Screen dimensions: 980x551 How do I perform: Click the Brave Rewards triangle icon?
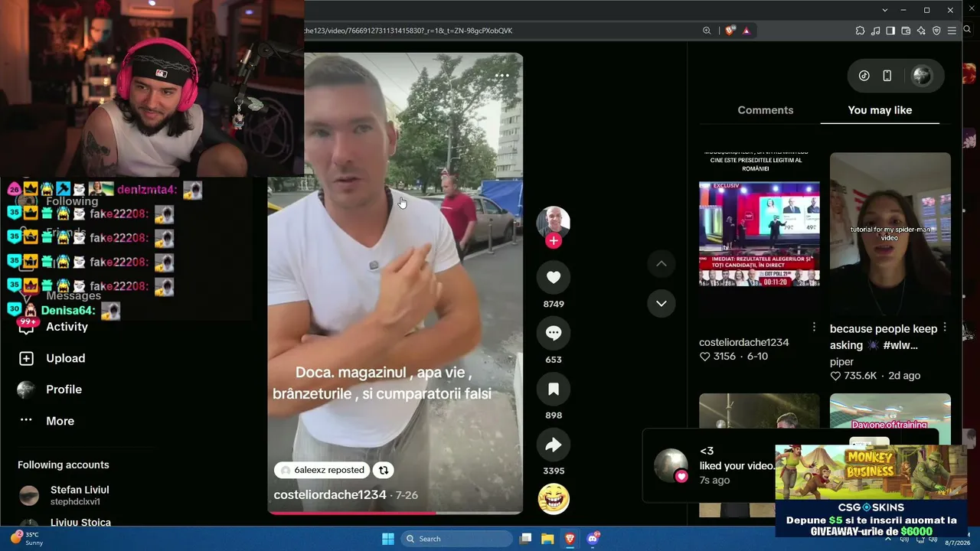[746, 31]
